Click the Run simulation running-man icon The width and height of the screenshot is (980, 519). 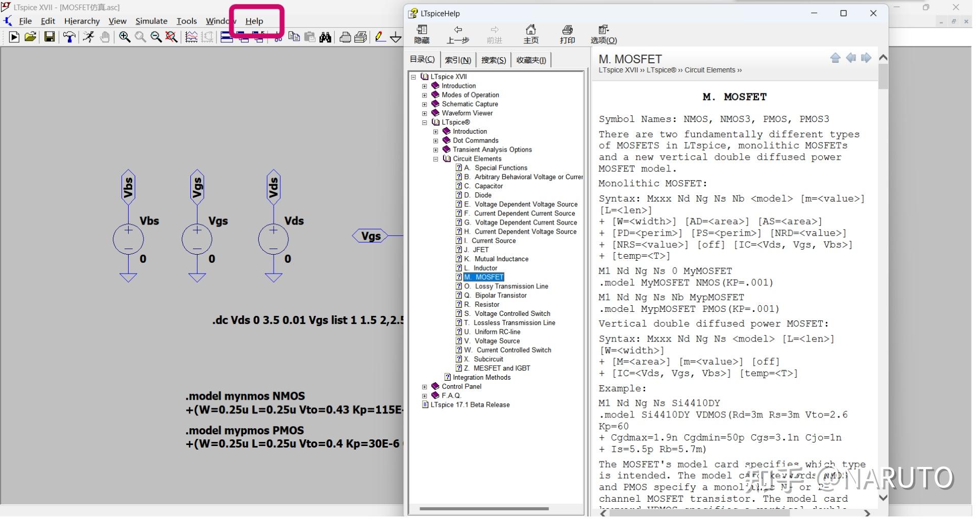[89, 37]
